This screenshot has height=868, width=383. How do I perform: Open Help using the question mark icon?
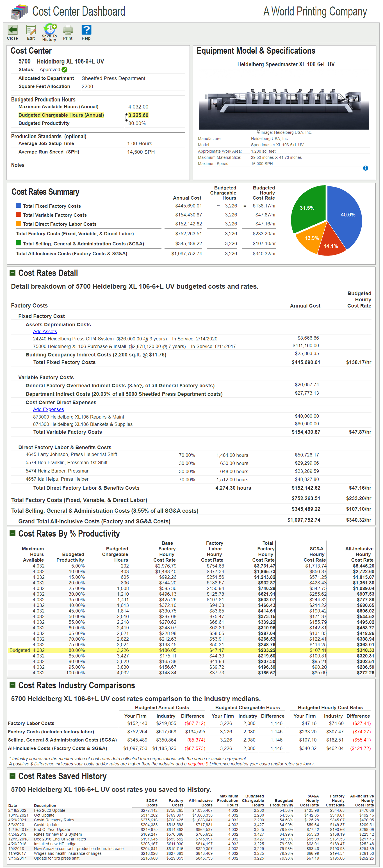pos(86,30)
